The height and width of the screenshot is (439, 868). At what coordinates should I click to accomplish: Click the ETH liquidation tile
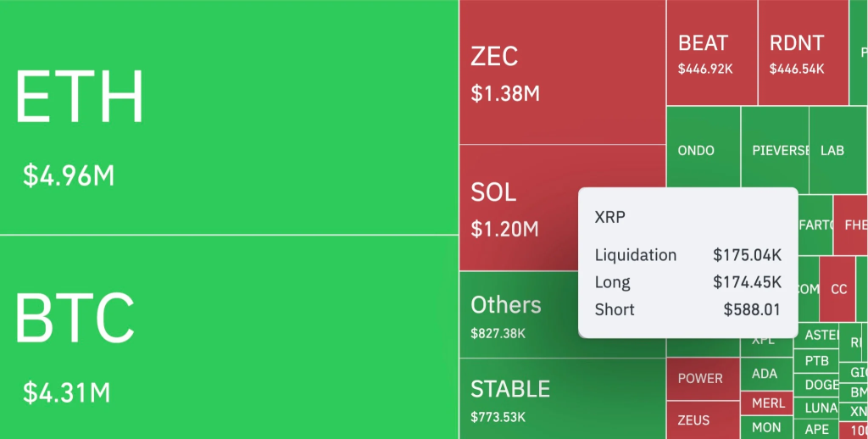click(229, 117)
